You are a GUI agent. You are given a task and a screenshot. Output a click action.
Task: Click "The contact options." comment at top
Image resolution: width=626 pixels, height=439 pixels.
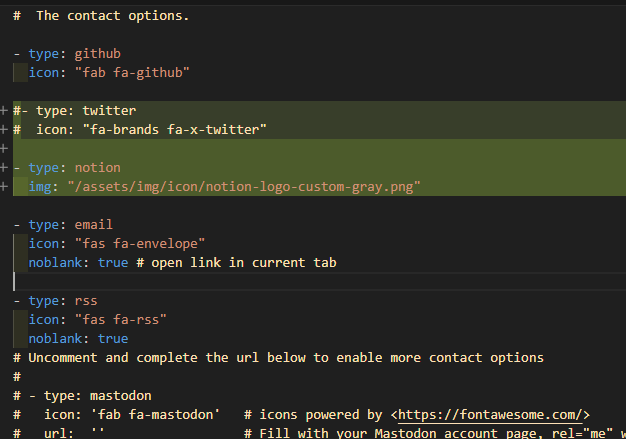pyautogui.click(x=112, y=15)
